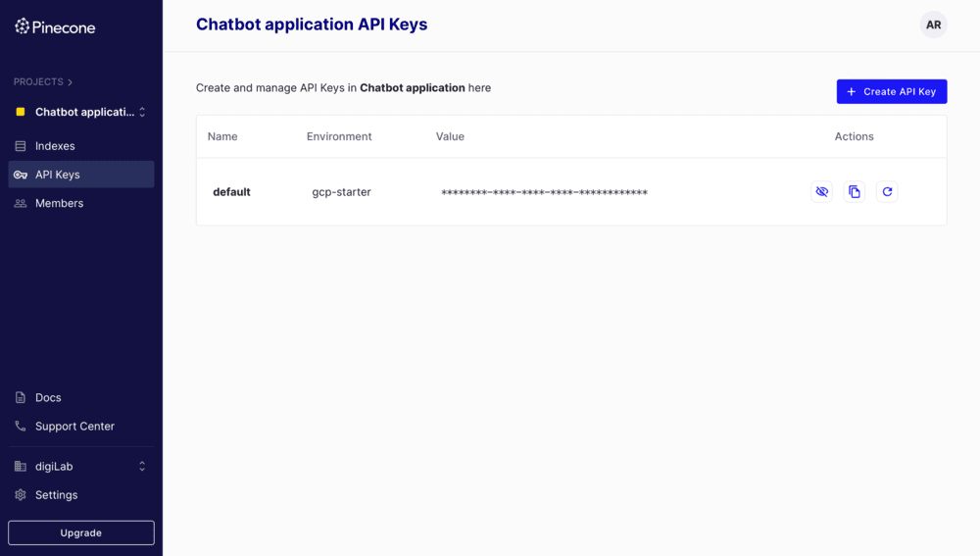Click the Docs document icon
Image resolution: width=980 pixels, height=556 pixels.
click(x=21, y=398)
